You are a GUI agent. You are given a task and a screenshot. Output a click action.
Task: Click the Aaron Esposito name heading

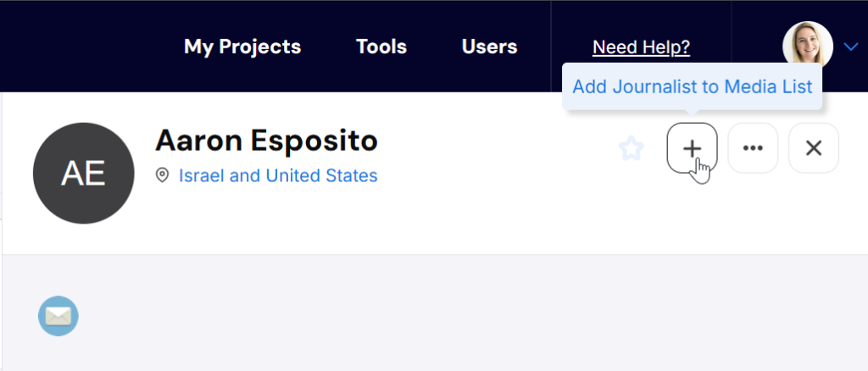pos(266,141)
